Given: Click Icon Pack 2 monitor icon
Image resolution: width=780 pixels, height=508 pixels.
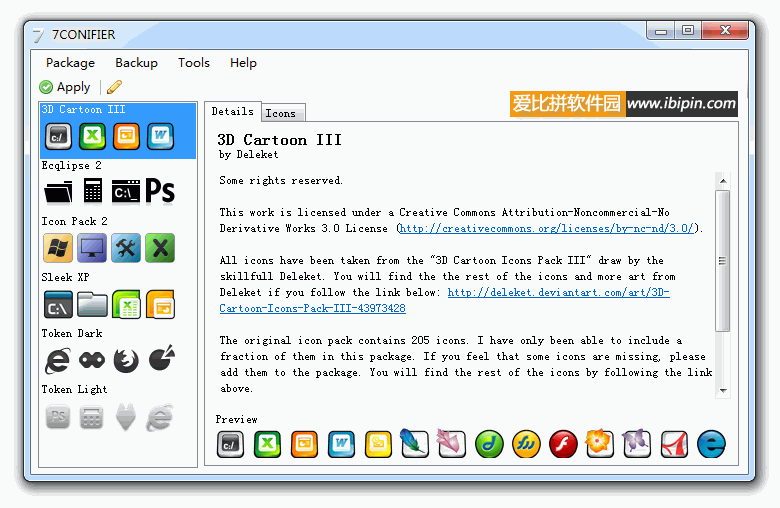Looking at the screenshot, I should click(92, 248).
